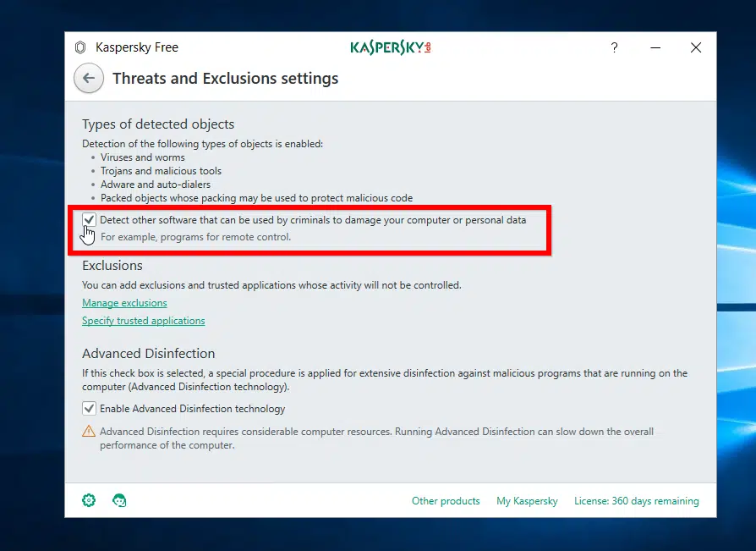This screenshot has height=551, width=756.
Task: Open the support agent face icon
Action: point(119,500)
